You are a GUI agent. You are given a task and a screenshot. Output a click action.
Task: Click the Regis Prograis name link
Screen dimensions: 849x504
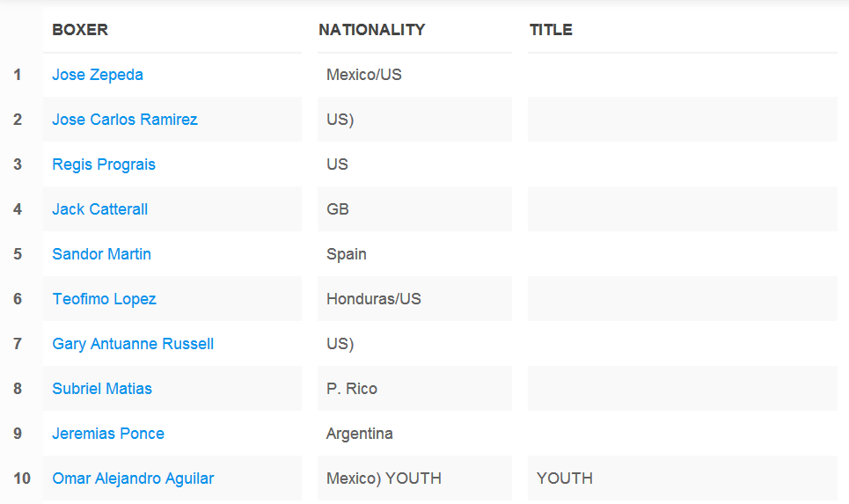104,164
